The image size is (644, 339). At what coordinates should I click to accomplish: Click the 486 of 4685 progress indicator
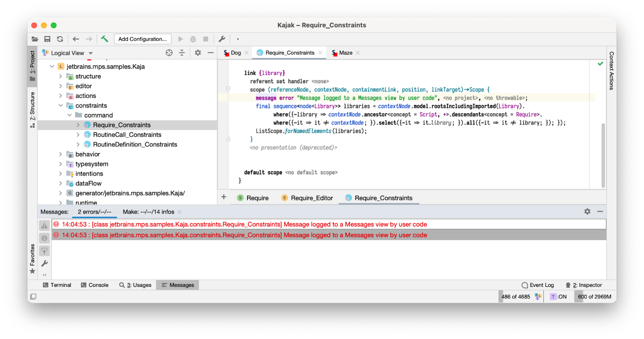[x=516, y=297]
